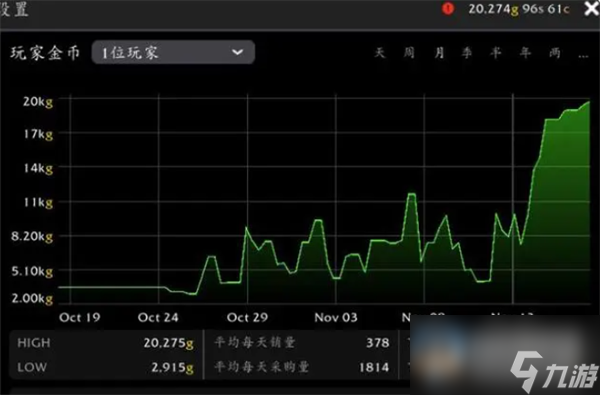Select the 两 (two-year) time range

pos(555,52)
